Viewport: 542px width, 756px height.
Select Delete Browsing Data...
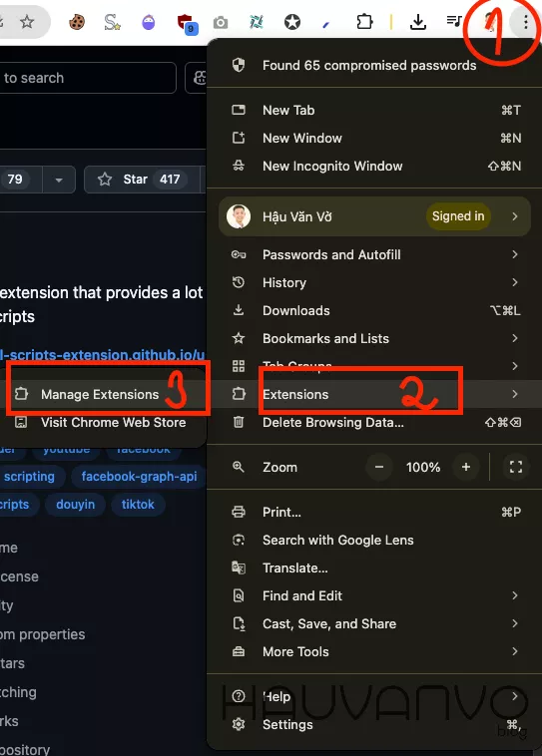(x=374, y=422)
